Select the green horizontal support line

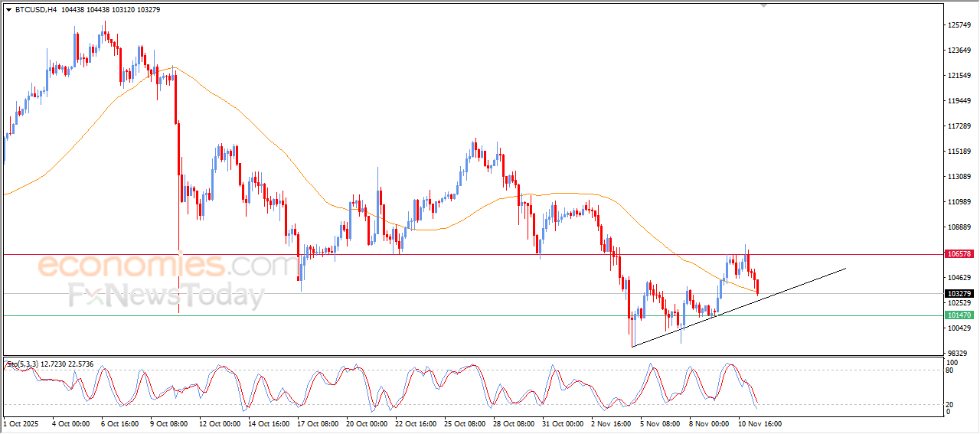coord(459,315)
